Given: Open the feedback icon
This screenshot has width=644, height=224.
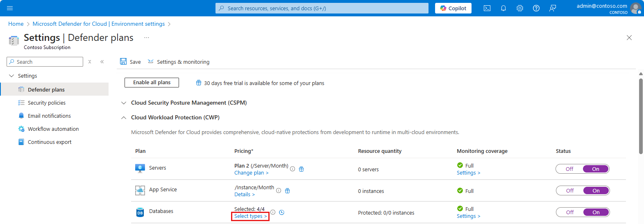Looking at the screenshot, I should click(553, 8).
